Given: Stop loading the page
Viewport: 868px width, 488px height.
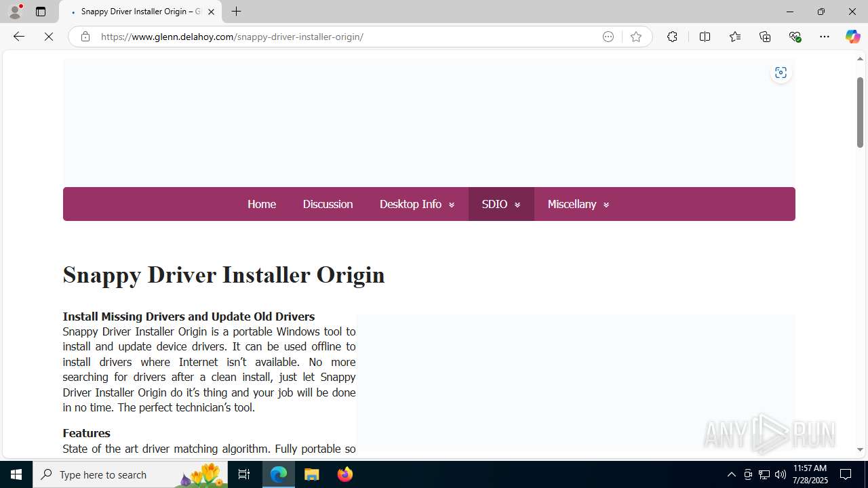Looking at the screenshot, I should (49, 37).
